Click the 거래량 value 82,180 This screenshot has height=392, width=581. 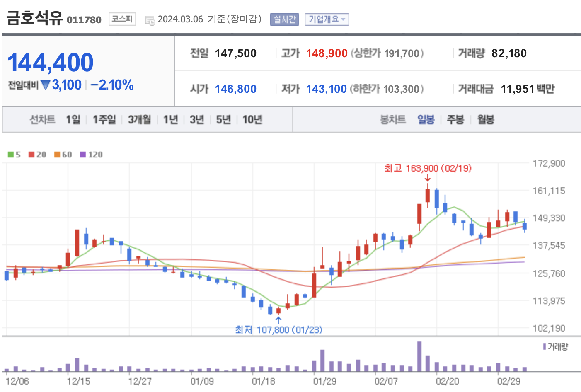pyautogui.click(x=509, y=53)
